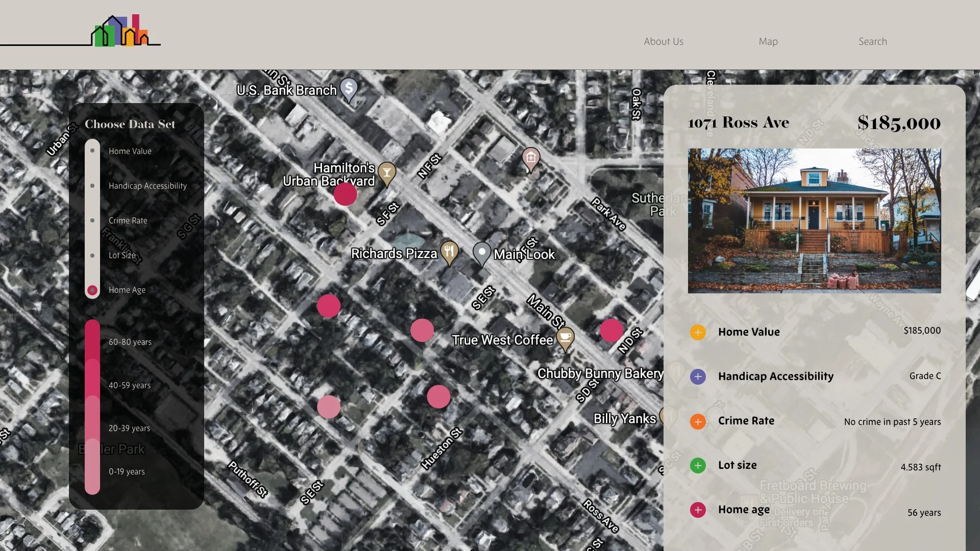Select home marker beside N D St label
Image resolution: width=980 pixels, height=551 pixels.
pyautogui.click(x=611, y=330)
